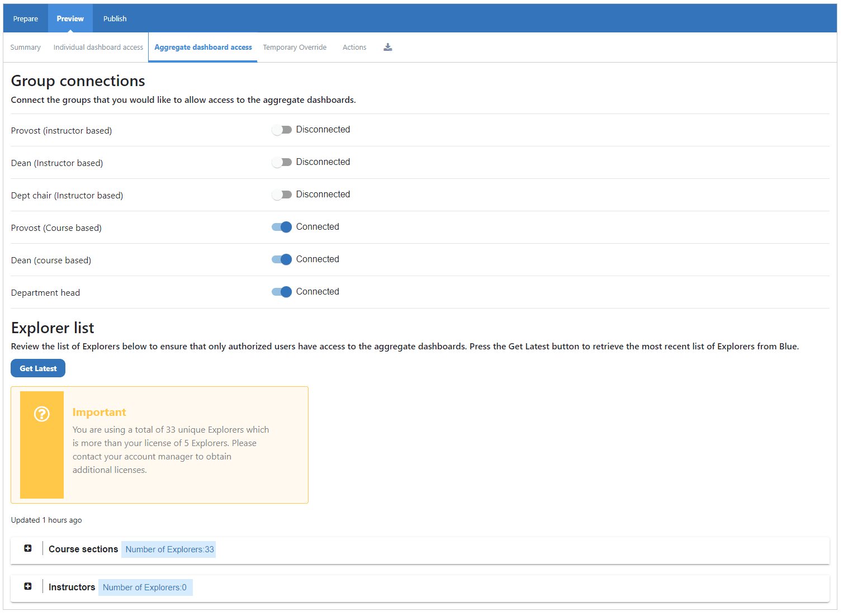
Task: Click Number of Explorers:33 badge
Action: pos(169,549)
